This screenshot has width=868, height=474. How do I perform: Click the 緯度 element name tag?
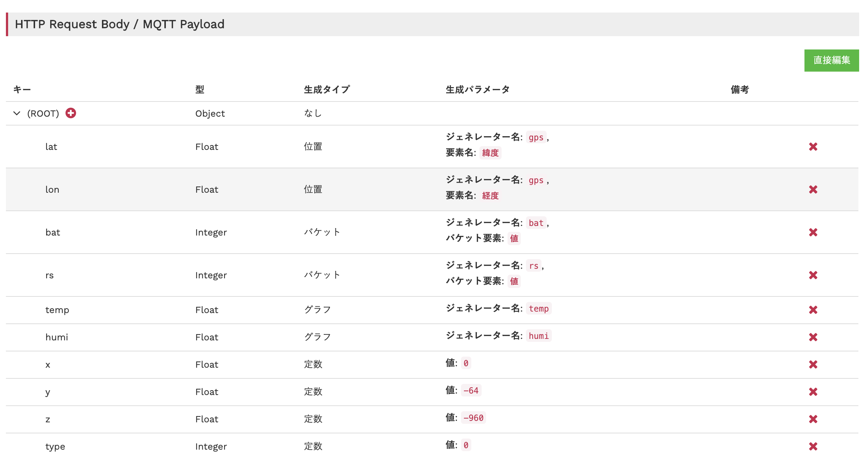(490, 153)
